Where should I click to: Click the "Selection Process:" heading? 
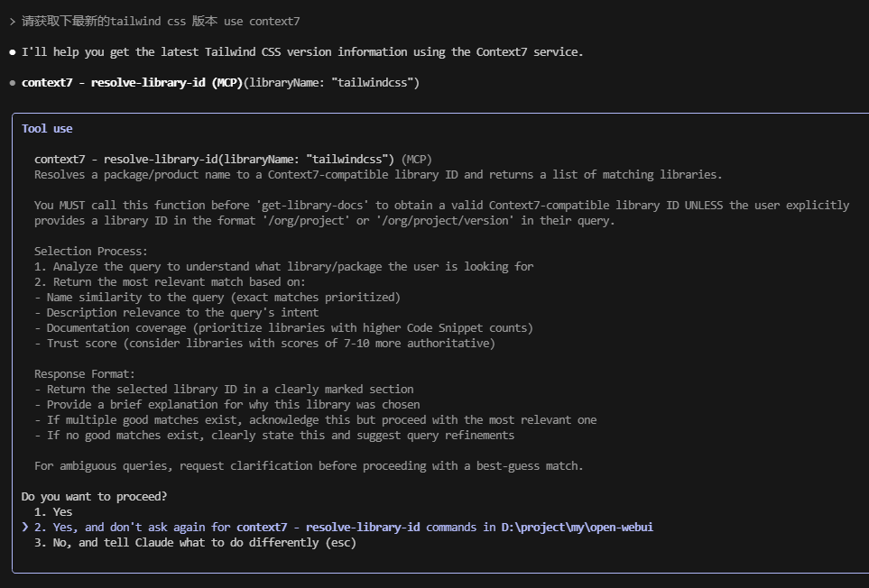(90, 251)
